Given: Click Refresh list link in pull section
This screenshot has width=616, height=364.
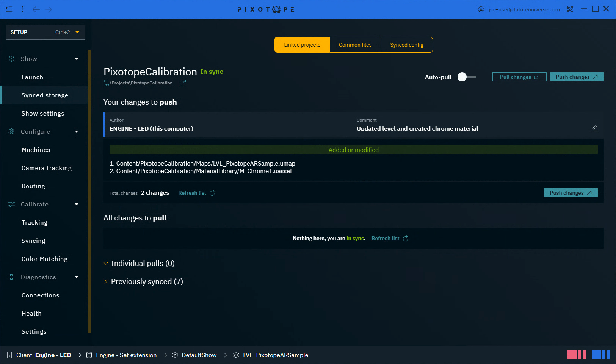Looking at the screenshot, I should (385, 238).
